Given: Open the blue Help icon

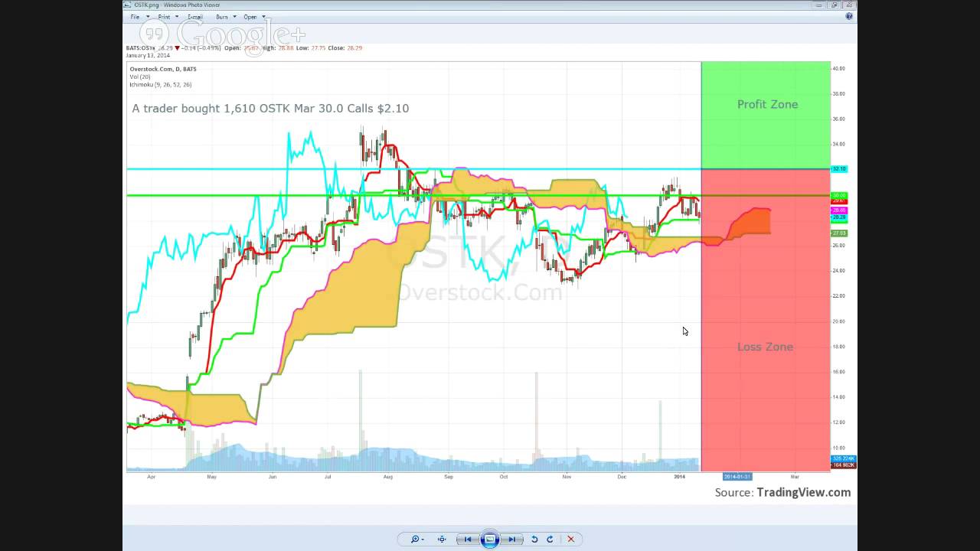Looking at the screenshot, I should [849, 16].
